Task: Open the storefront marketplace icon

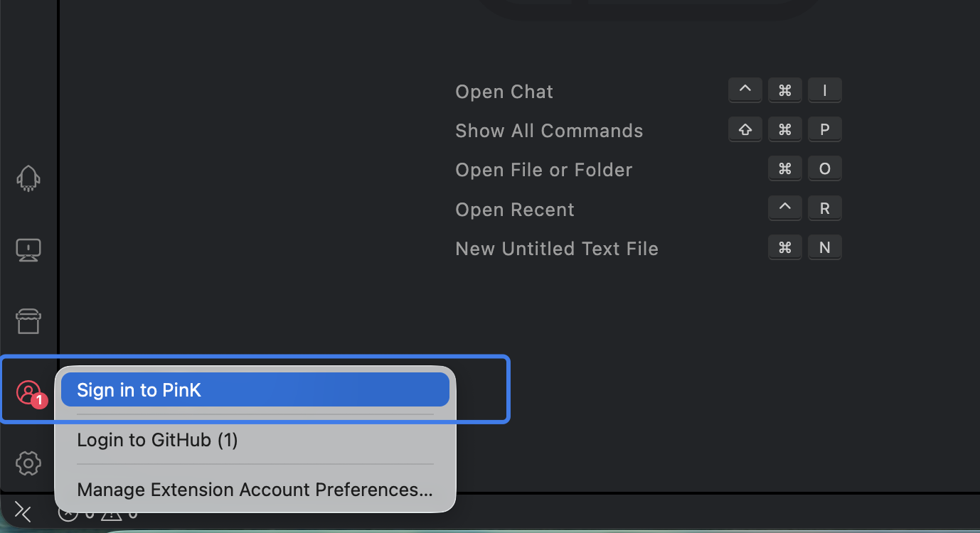Action: coord(28,321)
